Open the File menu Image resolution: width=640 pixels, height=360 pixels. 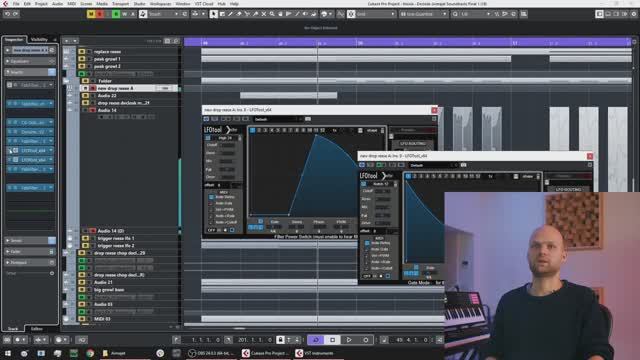click(x=16, y=4)
